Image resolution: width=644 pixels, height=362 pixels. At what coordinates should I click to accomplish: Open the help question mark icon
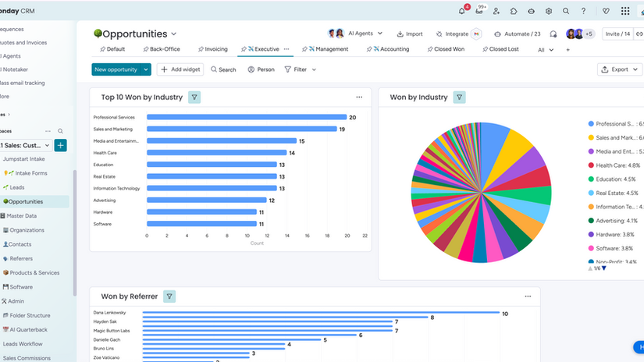tap(583, 11)
